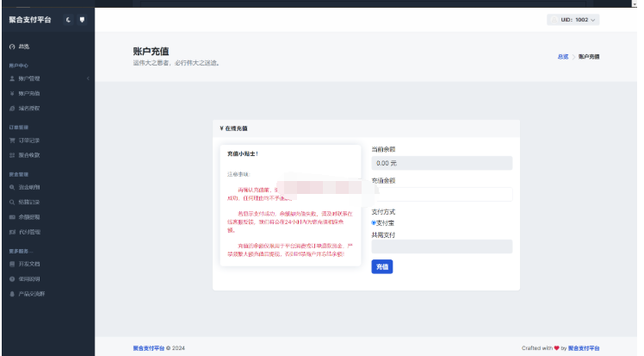
Task: Go to 余额提现 in the sidebar
Action: (28, 217)
